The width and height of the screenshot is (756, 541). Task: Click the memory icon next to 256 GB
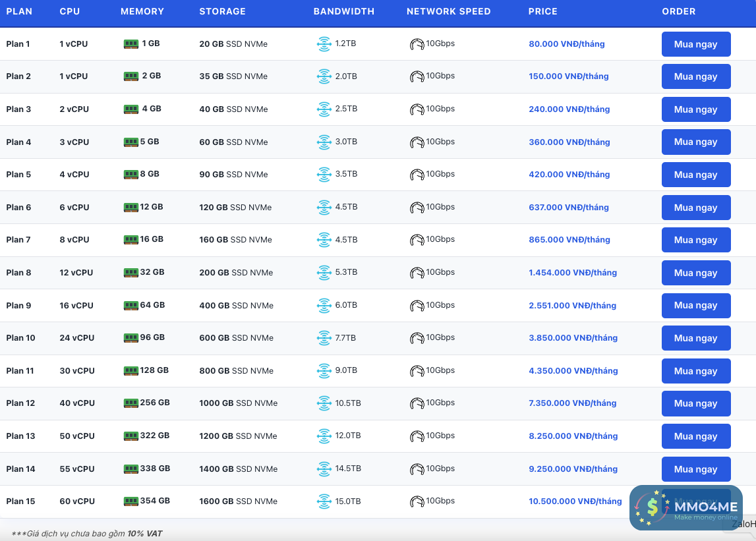pos(131,403)
